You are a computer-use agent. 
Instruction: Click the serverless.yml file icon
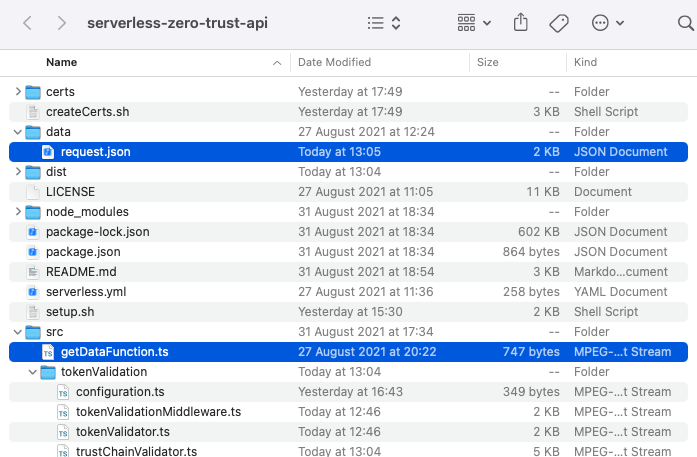tap(33, 292)
